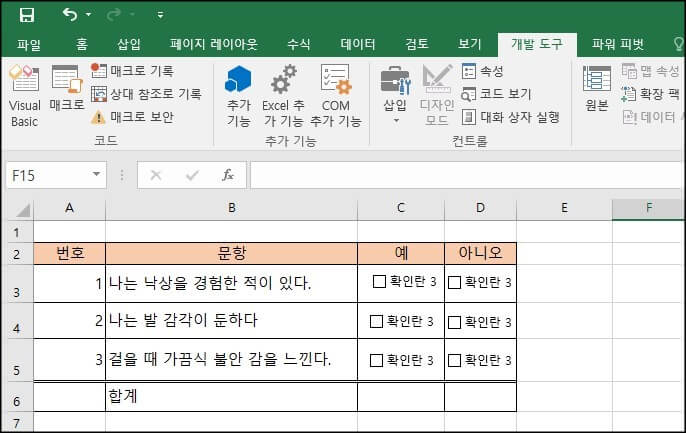Open the 보기 tab

pos(469,44)
